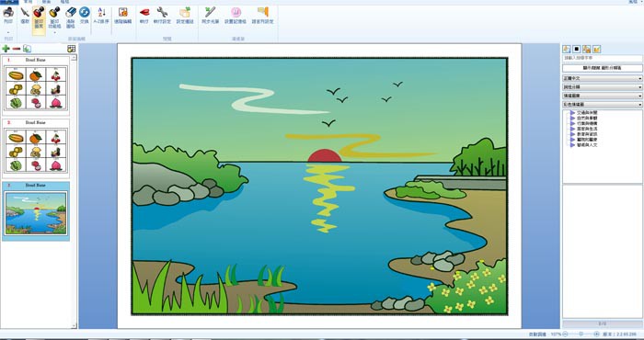Sort pages using the A-Z icon

[101, 12]
